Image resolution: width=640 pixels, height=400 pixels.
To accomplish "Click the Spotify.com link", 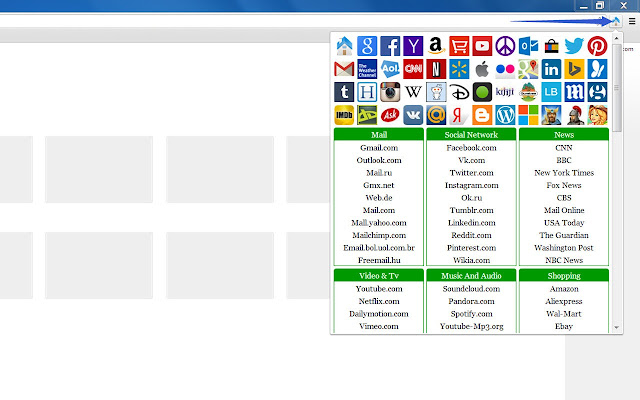I will [471, 314].
